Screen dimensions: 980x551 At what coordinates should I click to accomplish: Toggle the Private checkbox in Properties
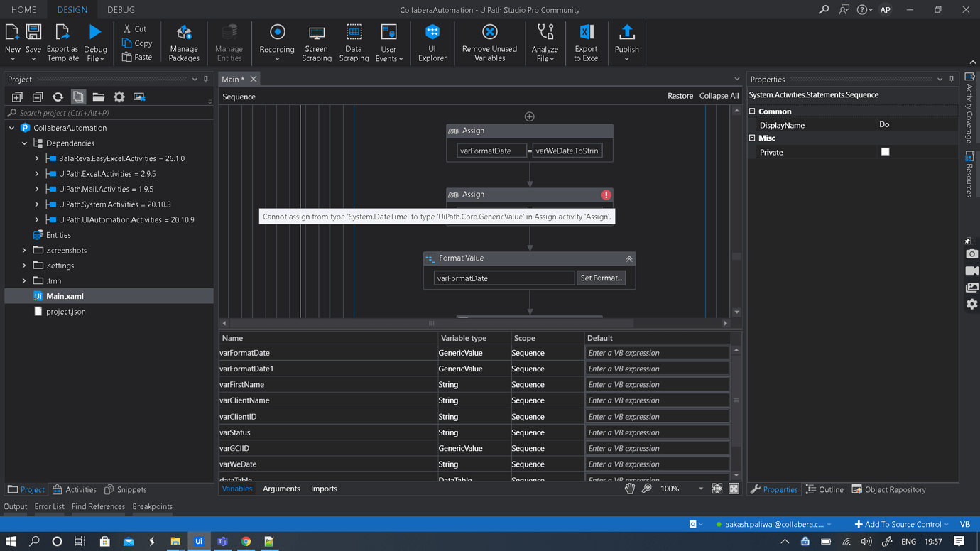pos(885,152)
